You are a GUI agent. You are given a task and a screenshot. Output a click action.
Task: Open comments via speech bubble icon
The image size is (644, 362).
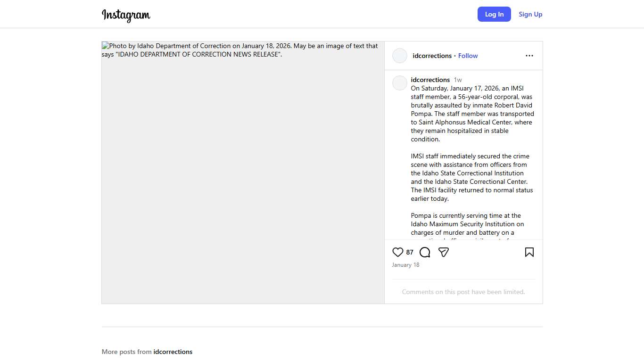(x=425, y=252)
